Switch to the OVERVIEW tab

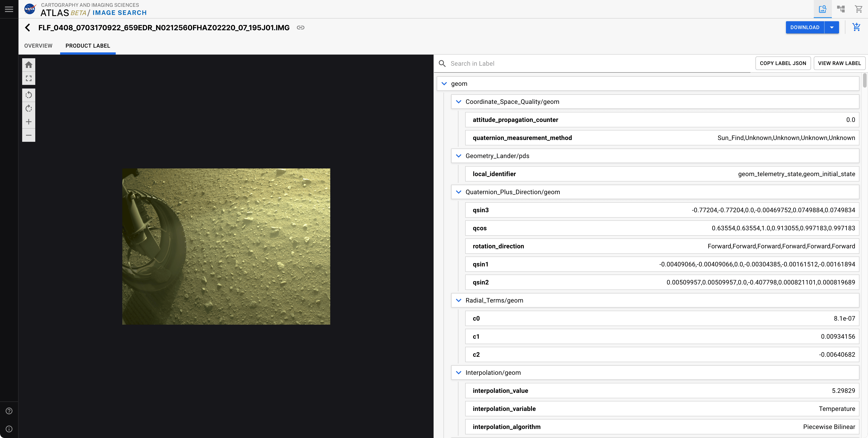pos(38,46)
